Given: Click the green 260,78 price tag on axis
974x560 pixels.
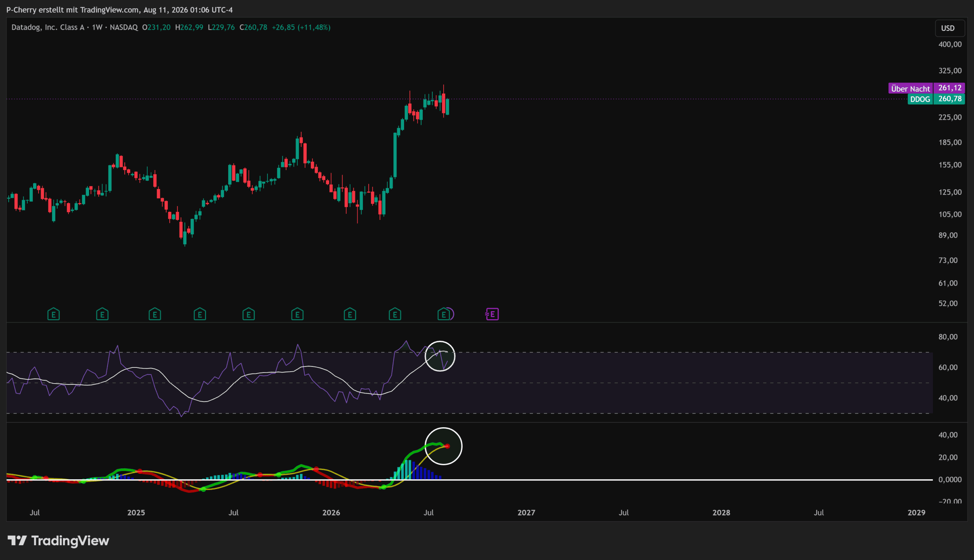Looking at the screenshot, I should (x=950, y=99).
